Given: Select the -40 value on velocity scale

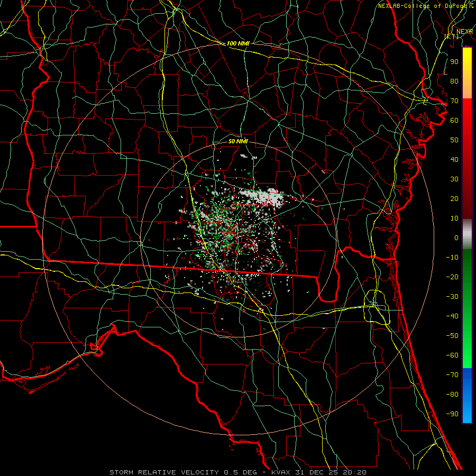Looking at the screenshot, I should tap(452, 316).
